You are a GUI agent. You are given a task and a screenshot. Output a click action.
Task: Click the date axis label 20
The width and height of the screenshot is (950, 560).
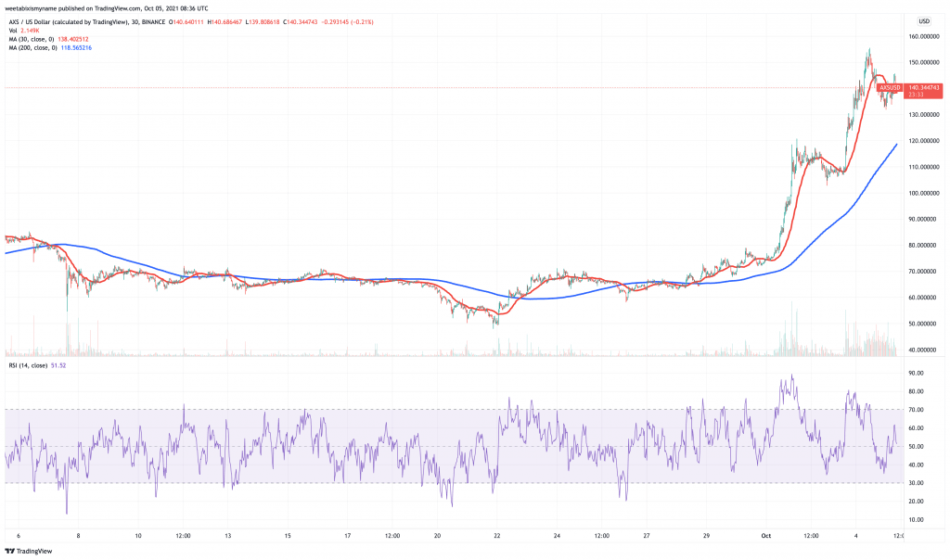click(x=437, y=536)
